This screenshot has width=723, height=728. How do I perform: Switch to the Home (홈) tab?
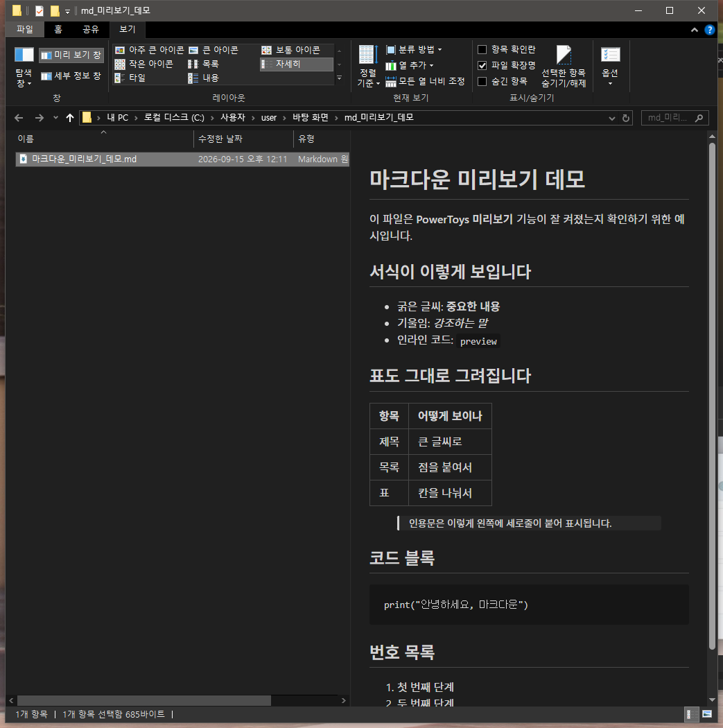58,29
